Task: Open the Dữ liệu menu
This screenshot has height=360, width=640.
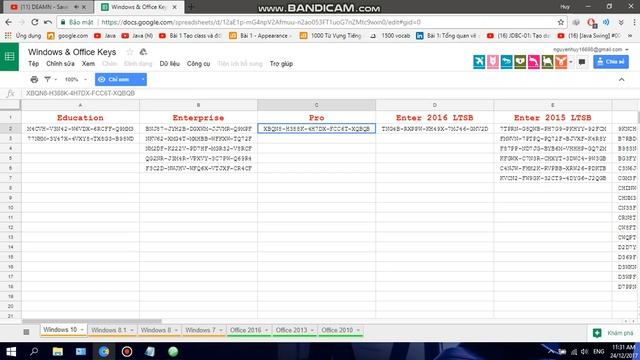Action: click(x=169, y=64)
